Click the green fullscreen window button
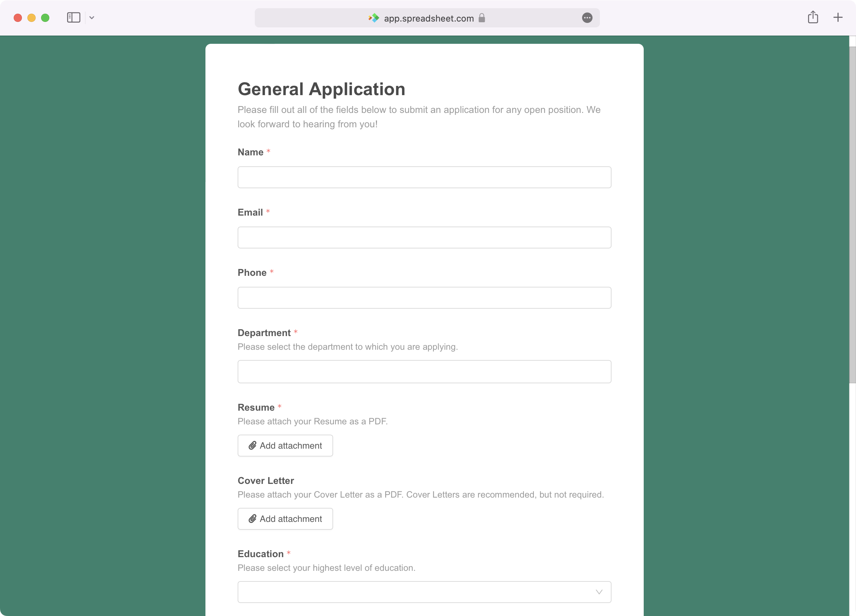Viewport: 856px width, 616px height. click(x=45, y=18)
